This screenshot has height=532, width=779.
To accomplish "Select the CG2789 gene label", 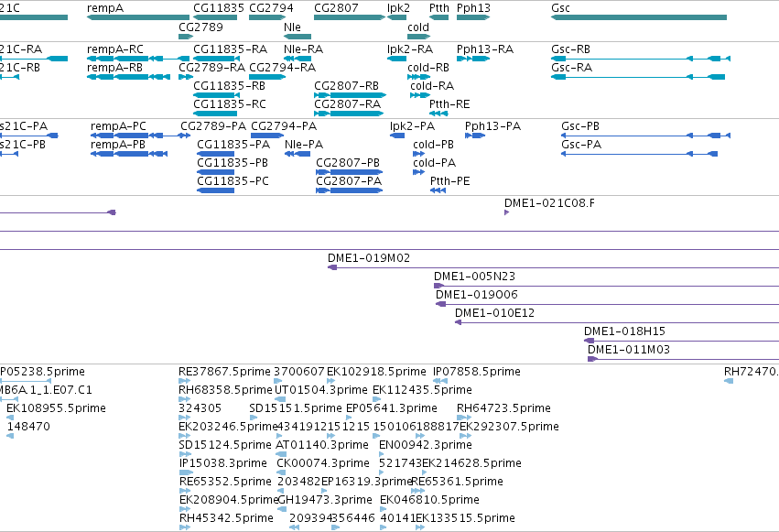I will 200,27.
